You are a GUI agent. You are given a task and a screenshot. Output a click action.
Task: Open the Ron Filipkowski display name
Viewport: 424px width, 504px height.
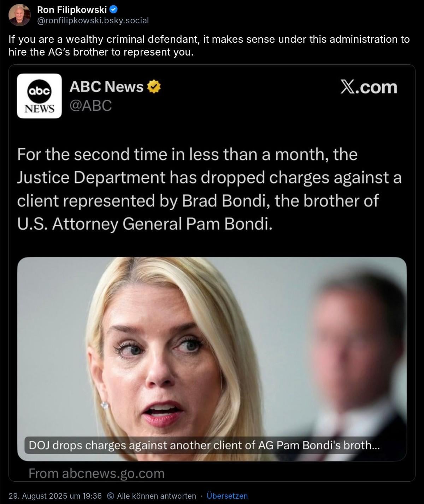tap(72, 10)
